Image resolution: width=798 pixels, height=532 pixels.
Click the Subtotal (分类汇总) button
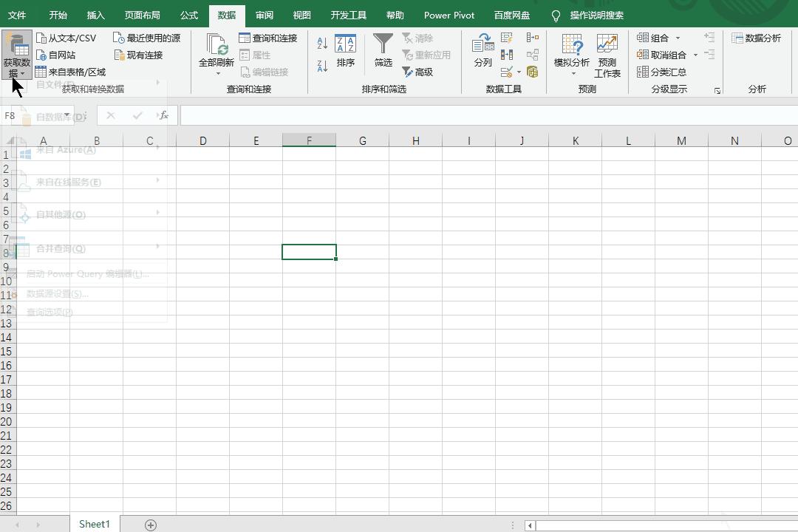661,72
